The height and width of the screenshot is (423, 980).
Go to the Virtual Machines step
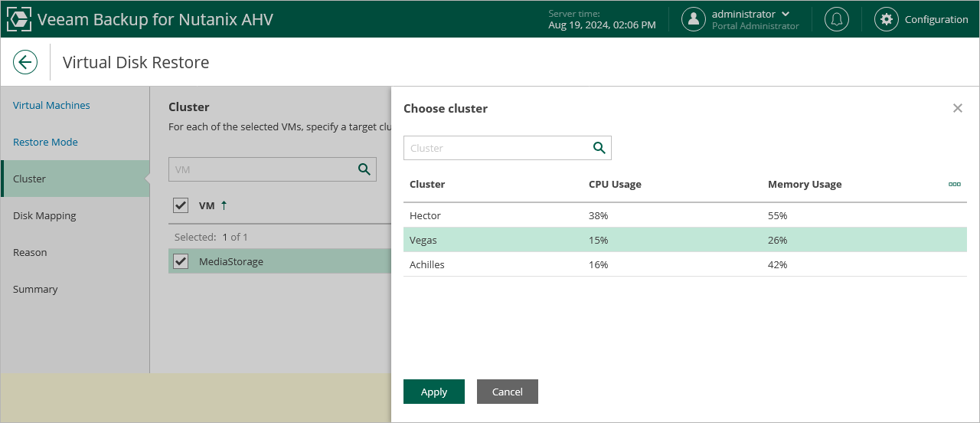(x=51, y=105)
